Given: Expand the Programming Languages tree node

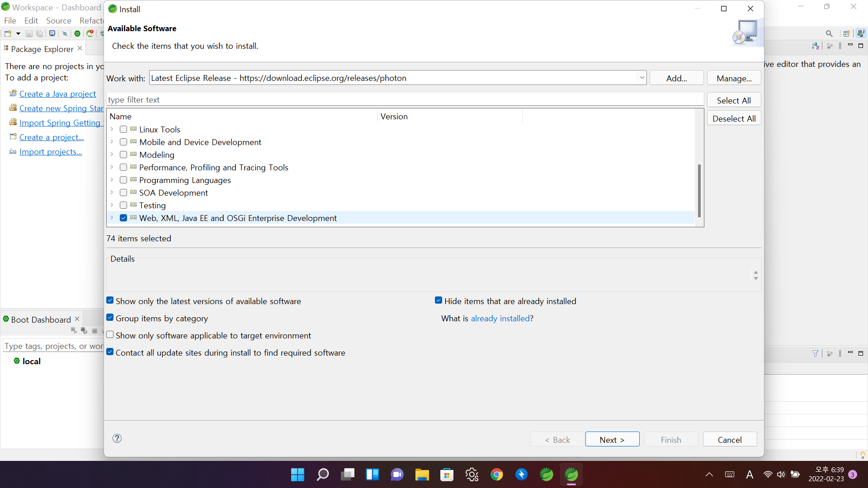Looking at the screenshot, I should point(112,180).
